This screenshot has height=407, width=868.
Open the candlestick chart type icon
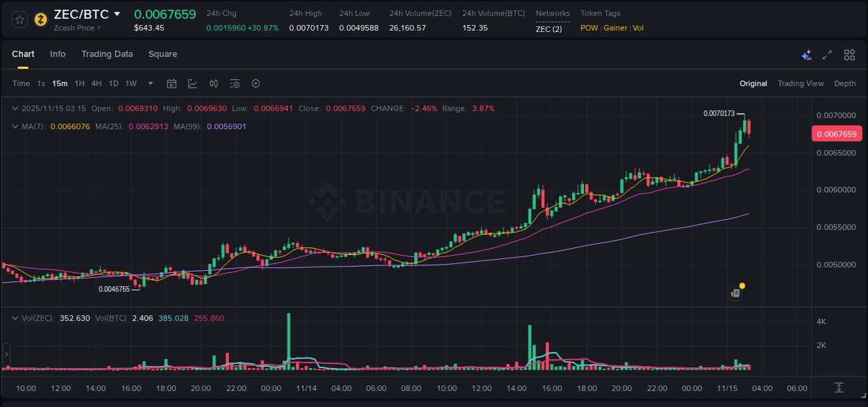click(x=213, y=83)
